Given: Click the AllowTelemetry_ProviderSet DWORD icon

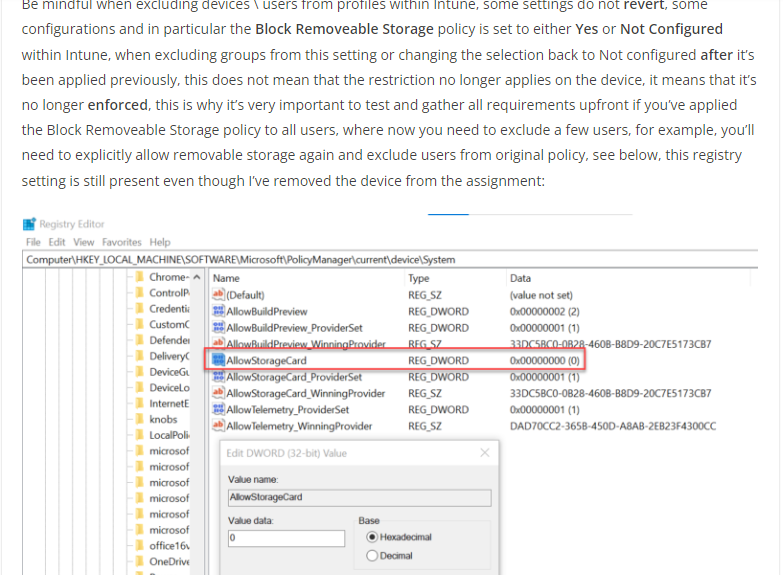Looking at the screenshot, I should (218, 410).
